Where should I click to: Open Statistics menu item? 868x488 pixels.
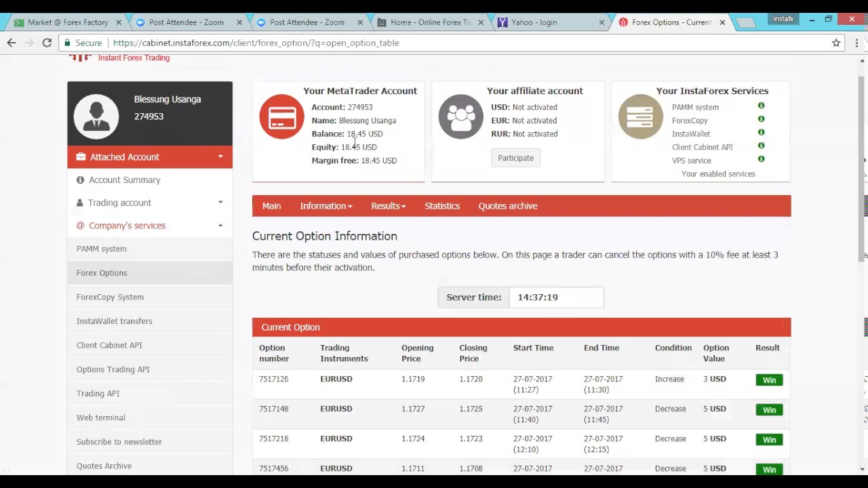[442, 206]
